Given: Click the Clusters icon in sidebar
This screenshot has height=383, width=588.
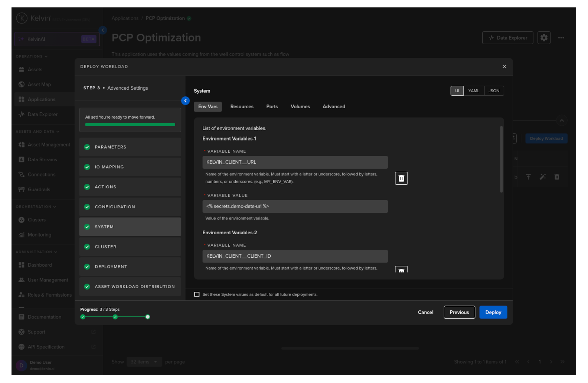Looking at the screenshot, I should (22, 220).
